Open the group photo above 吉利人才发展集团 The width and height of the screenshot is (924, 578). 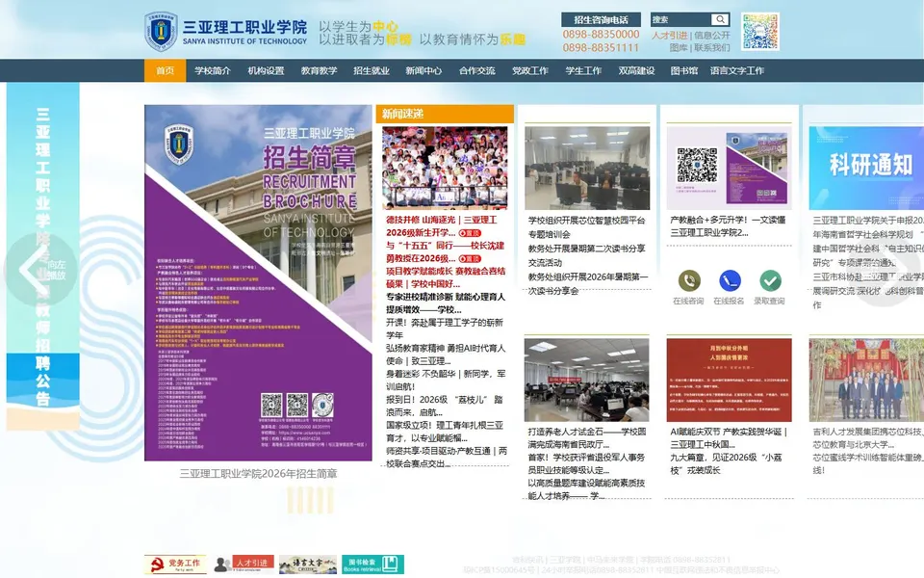866,380
